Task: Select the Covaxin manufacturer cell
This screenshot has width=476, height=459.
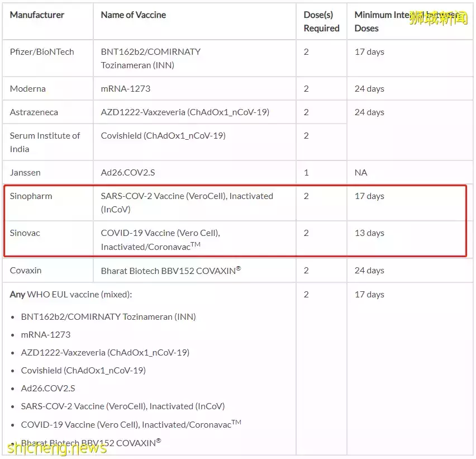Action: tap(26, 271)
